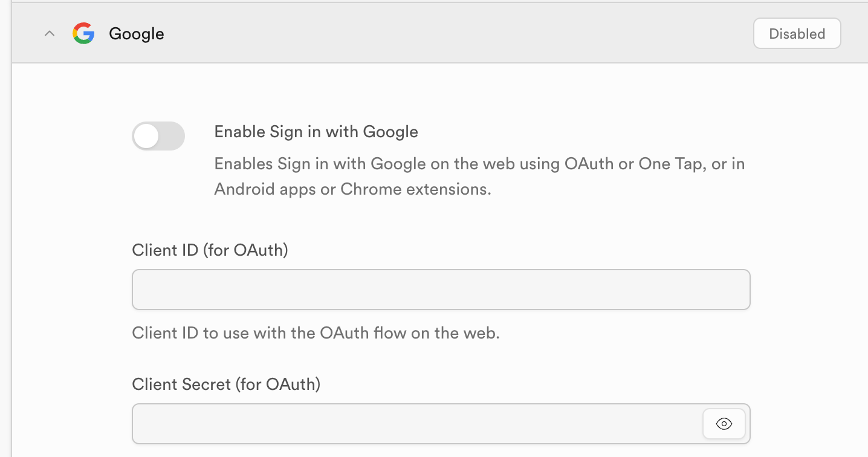
Task: Click the Google provider name
Action: [137, 34]
